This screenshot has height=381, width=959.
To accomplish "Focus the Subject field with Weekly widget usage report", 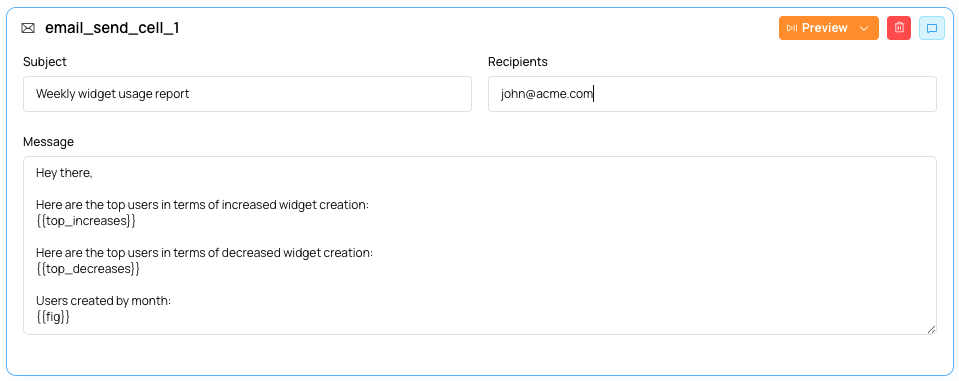I will click(247, 94).
